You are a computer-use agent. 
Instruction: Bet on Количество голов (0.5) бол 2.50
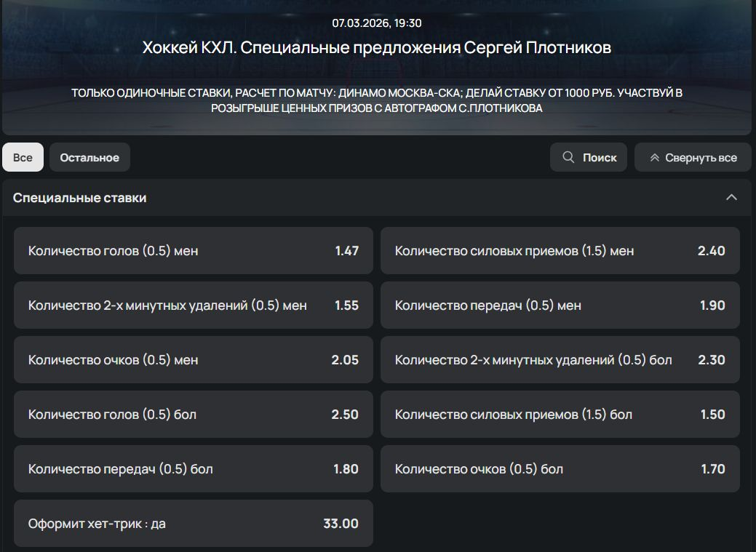(193, 415)
